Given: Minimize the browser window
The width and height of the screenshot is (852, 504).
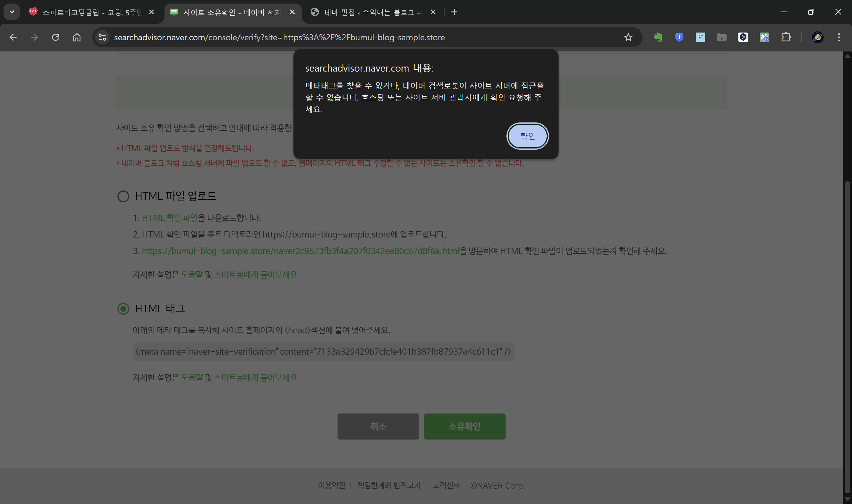Looking at the screenshot, I should (x=784, y=12).
